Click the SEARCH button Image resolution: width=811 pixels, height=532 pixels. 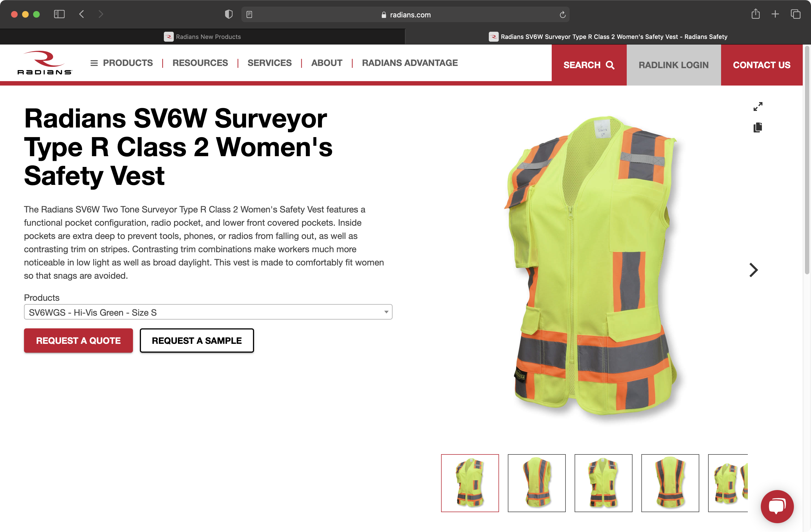[x=588, y=65]
